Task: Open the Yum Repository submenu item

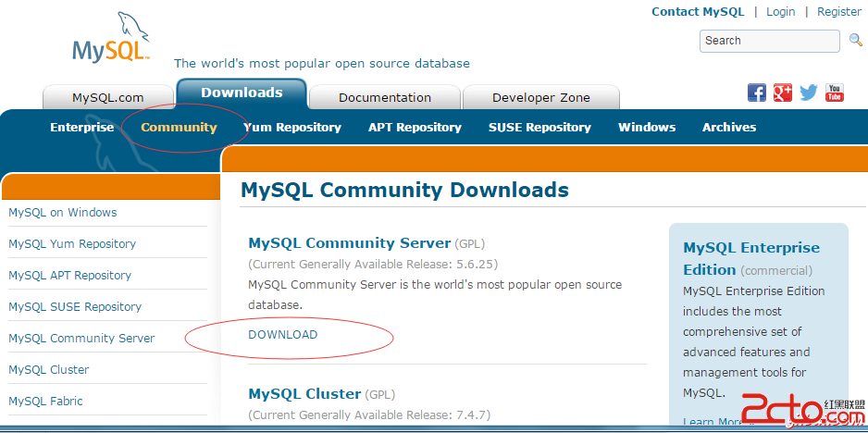Action: [x=292, y=128]
